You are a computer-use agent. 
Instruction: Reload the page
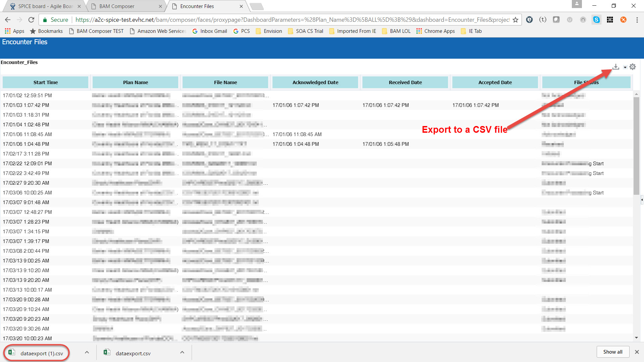point(31,19)
